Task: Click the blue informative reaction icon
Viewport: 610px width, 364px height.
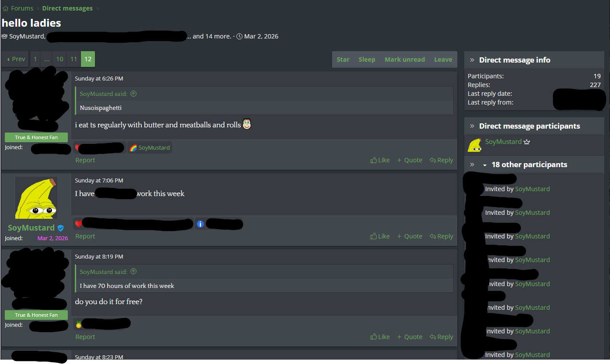Action: click(x=200, y=224)
